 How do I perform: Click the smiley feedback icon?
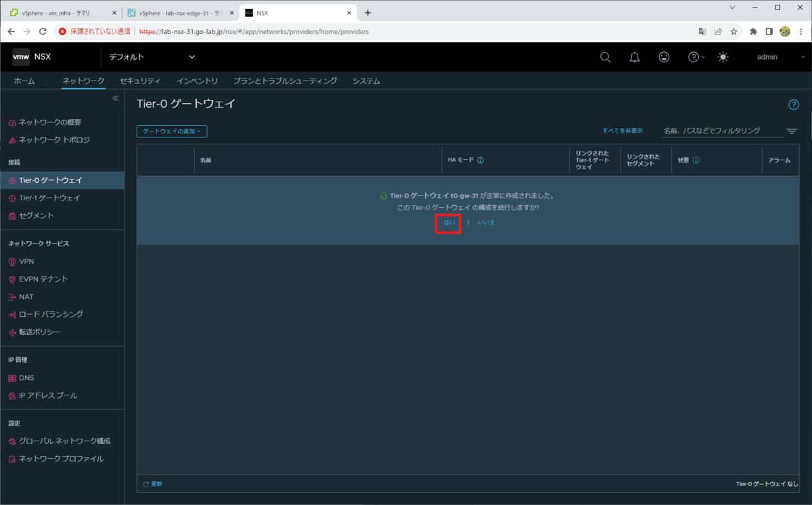tap(664, 58)
